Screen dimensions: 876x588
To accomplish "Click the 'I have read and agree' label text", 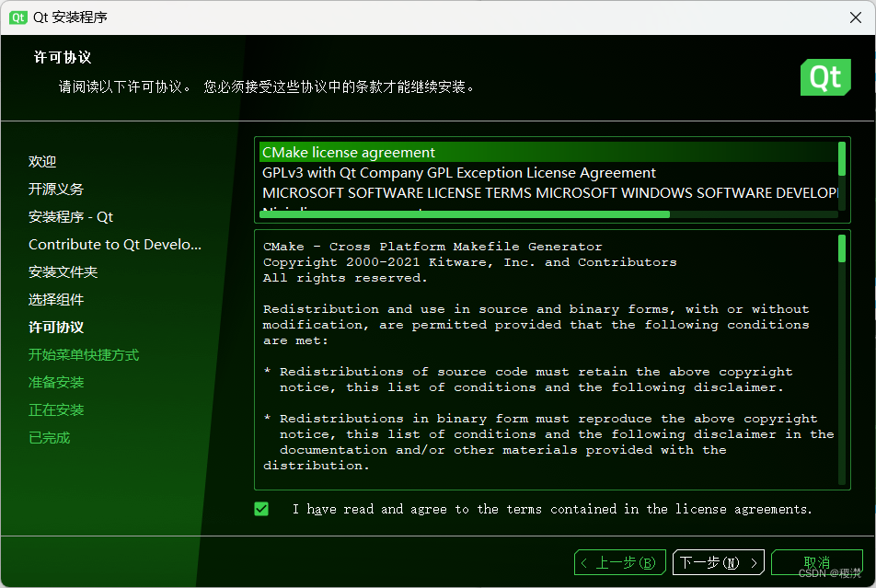I will point(551,509).
